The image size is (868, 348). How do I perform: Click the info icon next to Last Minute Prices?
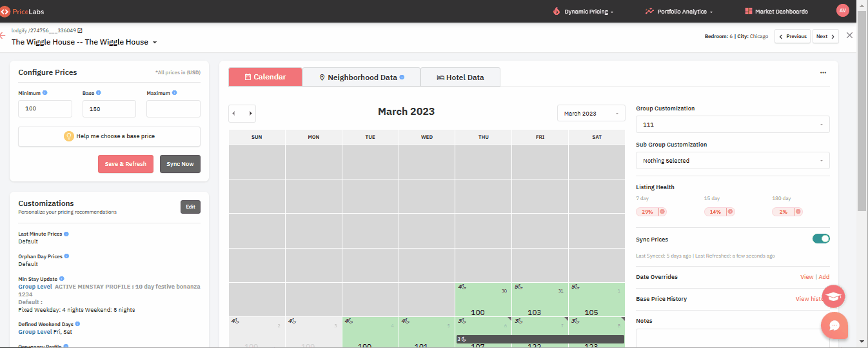pos(66,234)
